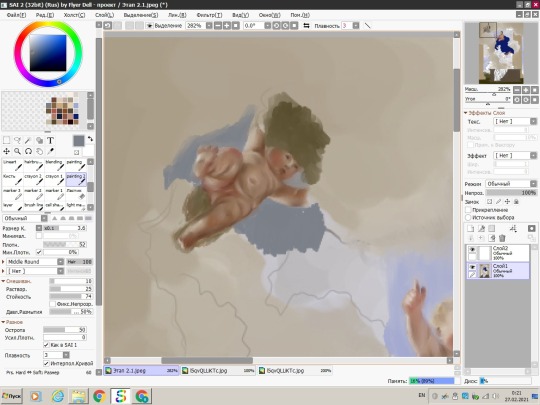Adjust the Стойкость slider
Screen dimensions: 540x405
(x=71, y=297)
